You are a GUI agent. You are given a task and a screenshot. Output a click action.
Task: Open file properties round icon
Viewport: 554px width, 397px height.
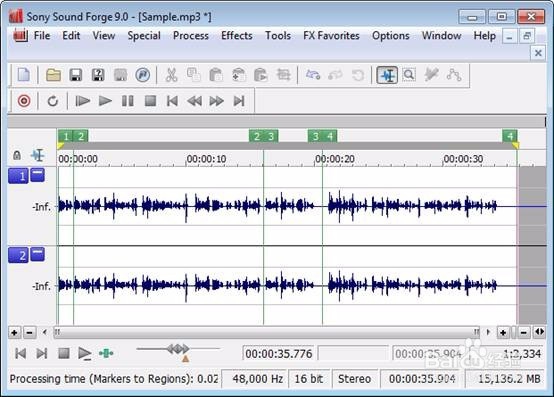coord(142,75)
